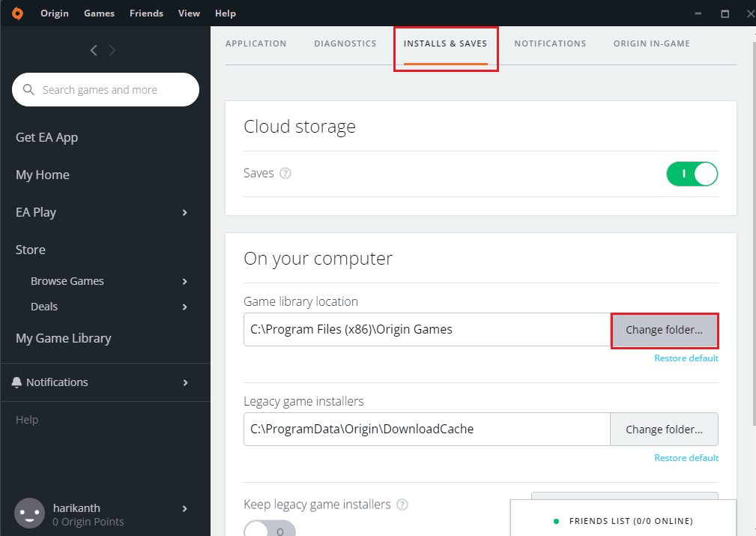Open EA Play in the sidebar
Screen dimensions: 756x536
[36, 212]
